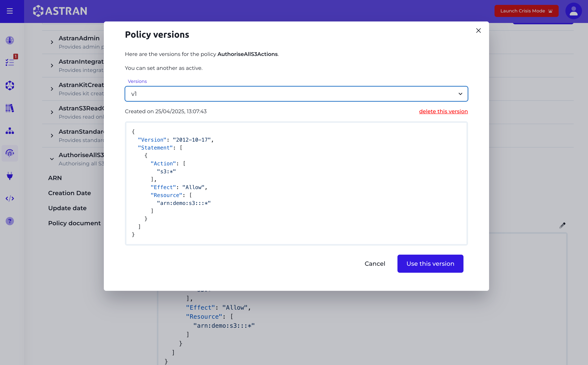
Task: Click "You can set another as active." text
Action: [x=164, y=68]
